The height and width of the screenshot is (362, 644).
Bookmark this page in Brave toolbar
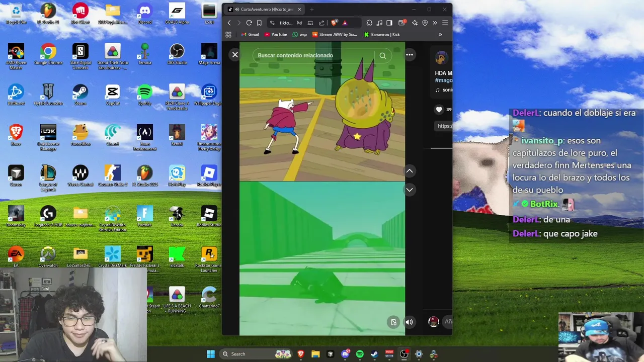(259, 23)
